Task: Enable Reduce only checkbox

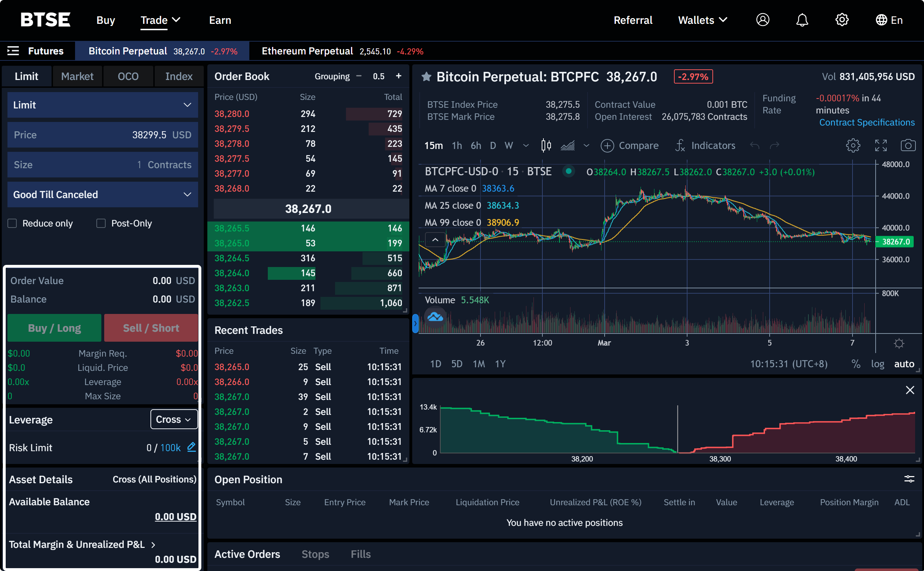Action: [12, 223]
